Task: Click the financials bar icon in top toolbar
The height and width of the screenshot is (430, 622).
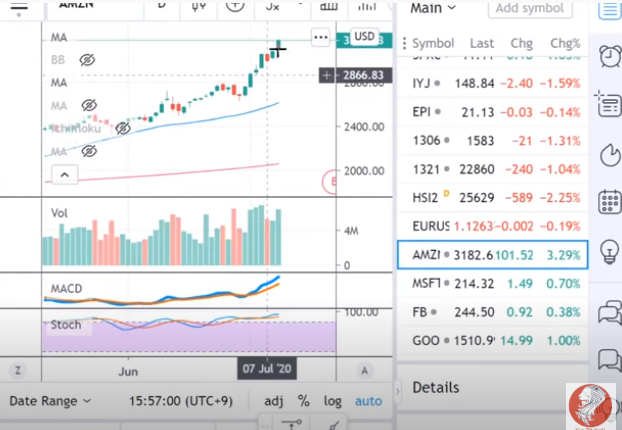Action: (328, 6)
